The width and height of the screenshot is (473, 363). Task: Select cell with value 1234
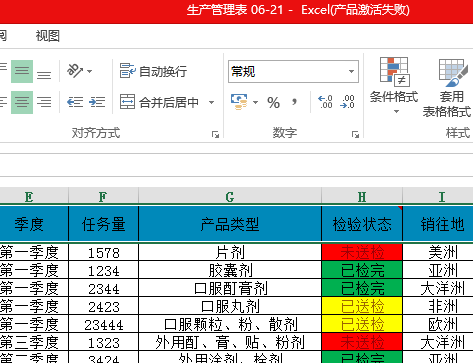click(103, 270)
